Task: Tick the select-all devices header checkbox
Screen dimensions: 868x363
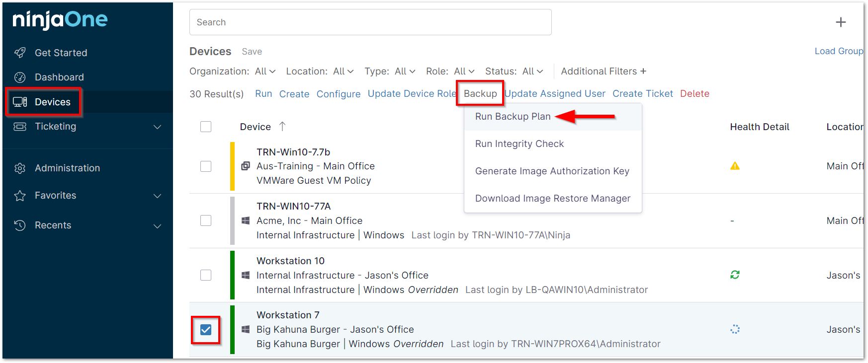Action: pyautogui.click(x=206, y=127)
